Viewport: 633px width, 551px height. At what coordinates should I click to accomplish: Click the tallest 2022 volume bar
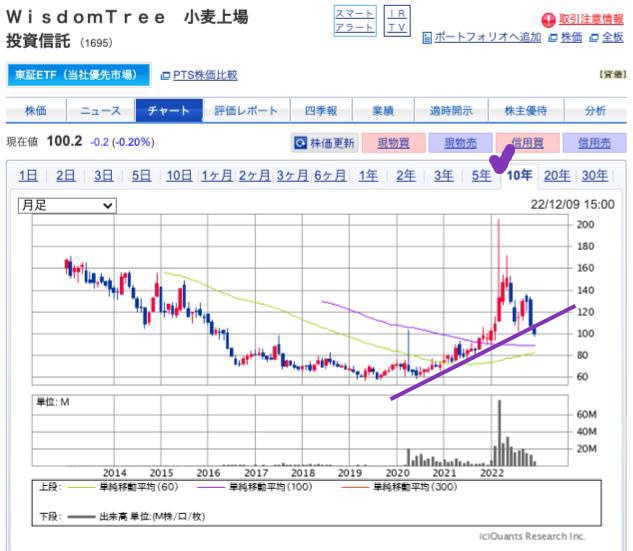(499, 433)
